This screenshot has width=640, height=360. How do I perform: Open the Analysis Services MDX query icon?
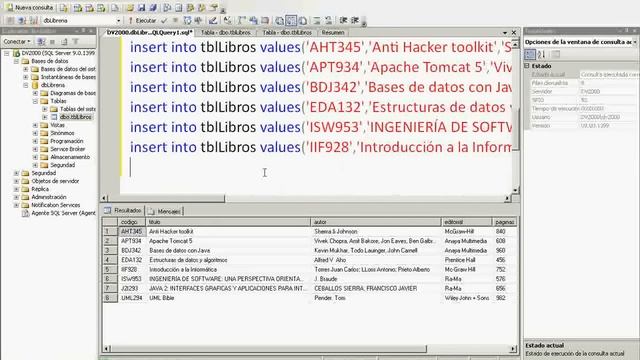78,7
